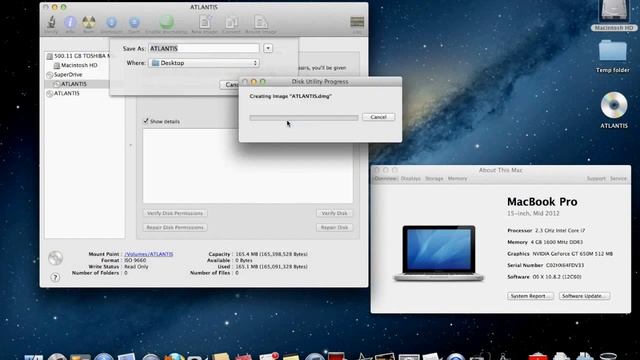640x360 pixels.
Task: Click the New Image toolbar icon
Action: pyautogui.click(x=204, y=24)
